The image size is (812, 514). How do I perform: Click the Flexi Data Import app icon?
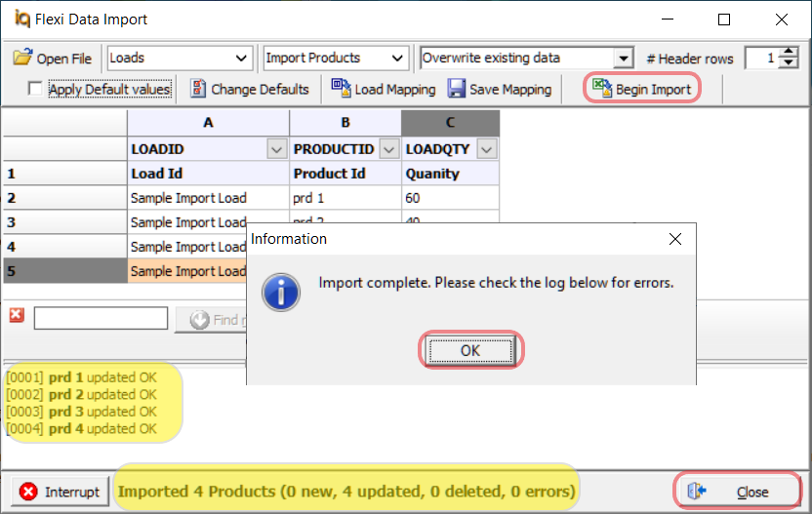click(22, 19)
